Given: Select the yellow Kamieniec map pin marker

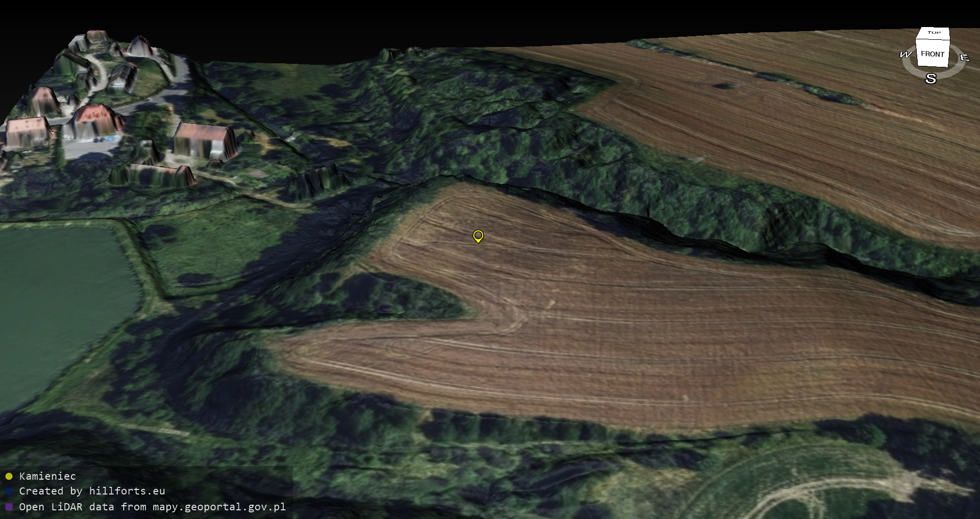Looking at the screenshot, I should (x=478, y=236).
